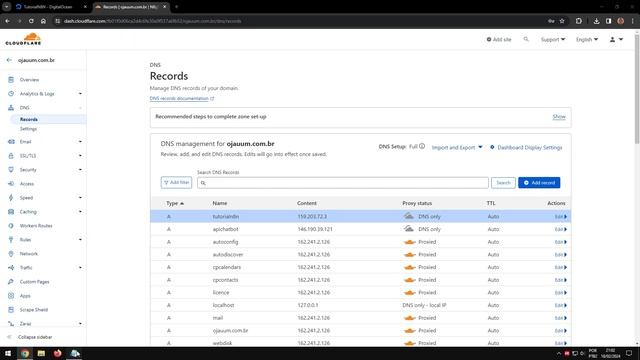Viewport: 640px width, 360px height.
Task: Click the Cloudflare logo
Action: click(23, 39)
